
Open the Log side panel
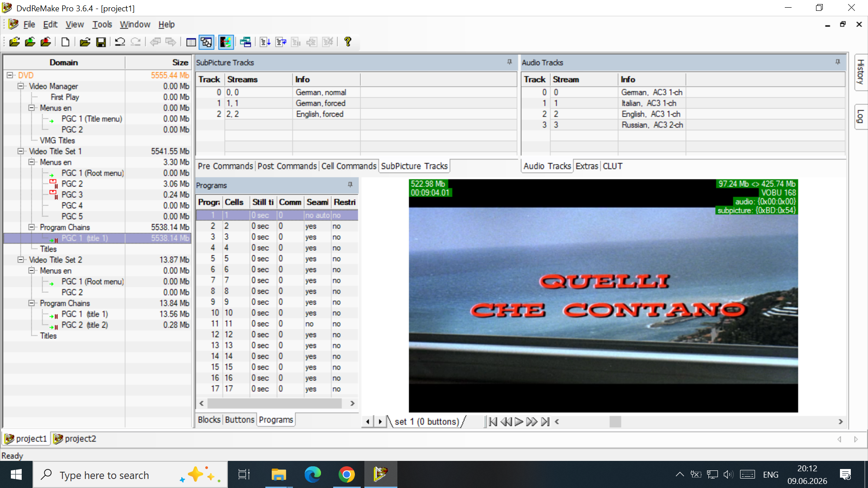861,117
